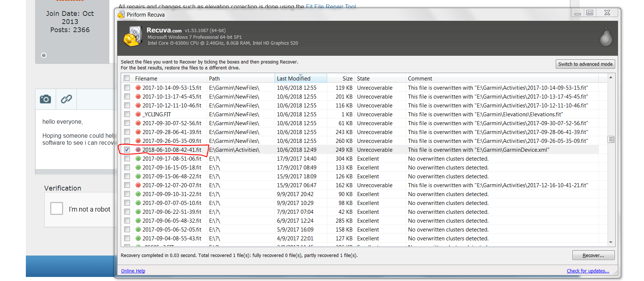
Task: Select file 2017-09-28-06-41-39.fit
Action: point(172,132)
